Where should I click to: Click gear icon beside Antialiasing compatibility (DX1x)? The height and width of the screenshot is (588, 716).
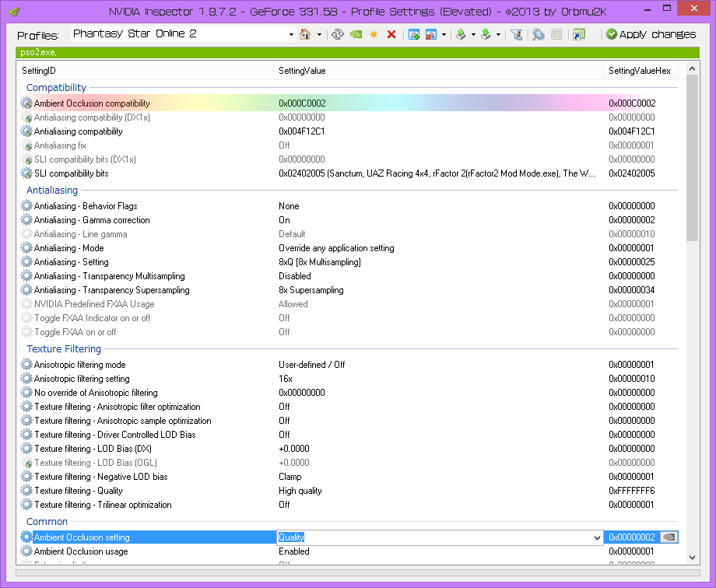26,117
